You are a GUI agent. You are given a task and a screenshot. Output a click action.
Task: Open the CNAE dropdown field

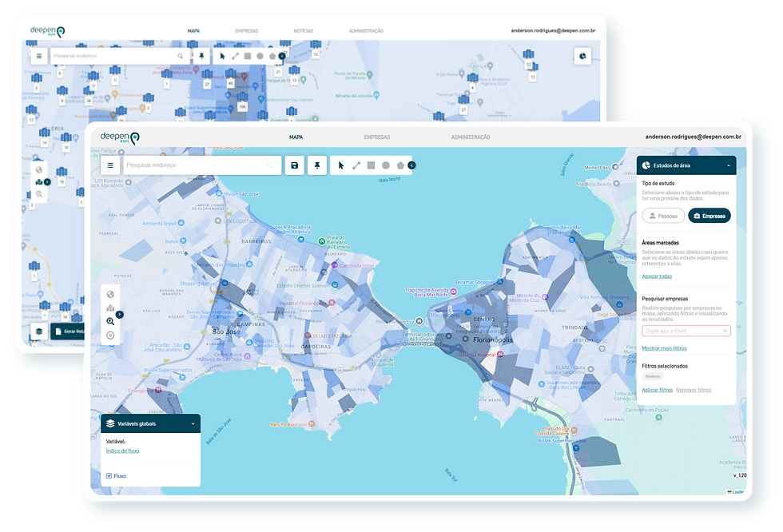pyautogui.click(x=686, y=331)
